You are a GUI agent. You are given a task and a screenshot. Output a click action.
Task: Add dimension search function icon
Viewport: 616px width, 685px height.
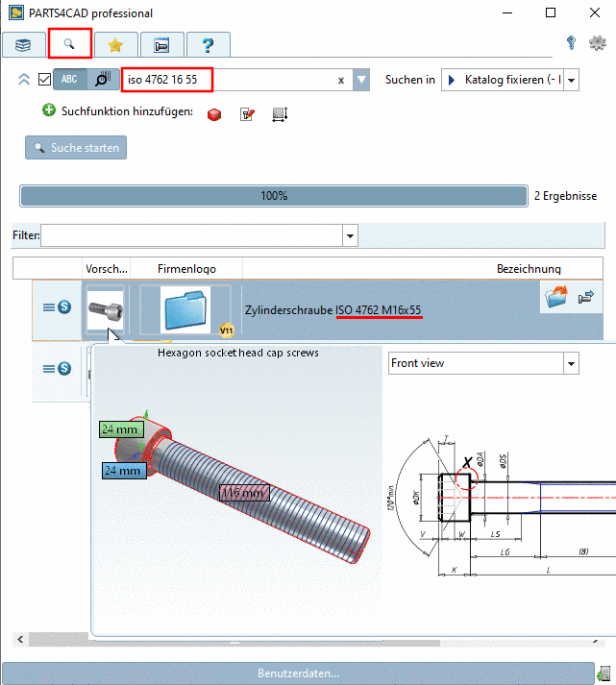point(280,114)
